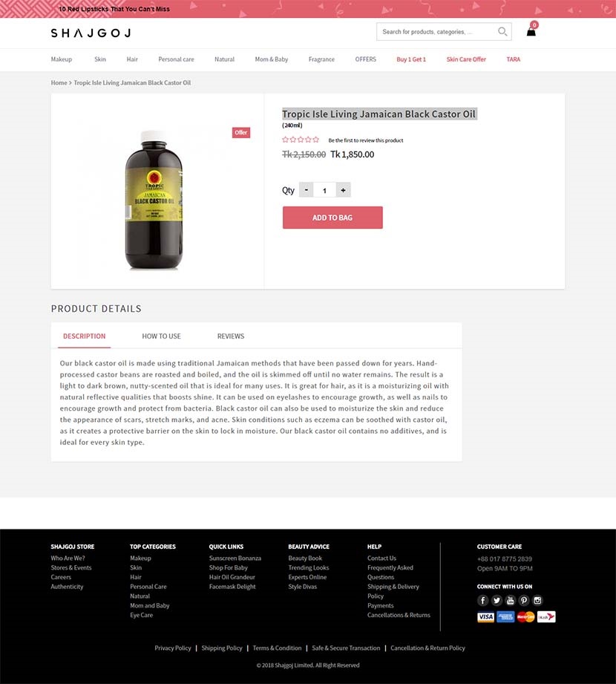This screenshot has width=616, height=684.
Task: Open the shopping bag cart icon
Action: 531,30
